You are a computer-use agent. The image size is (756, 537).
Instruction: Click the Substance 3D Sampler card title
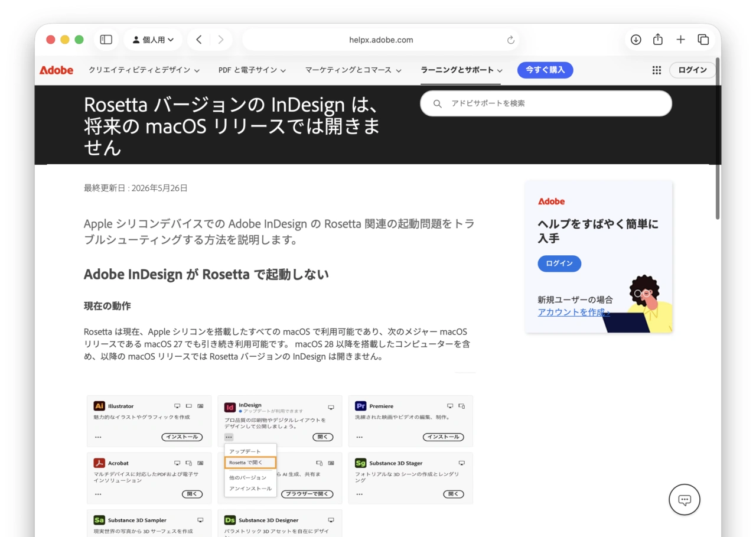[x=137, y=520]
